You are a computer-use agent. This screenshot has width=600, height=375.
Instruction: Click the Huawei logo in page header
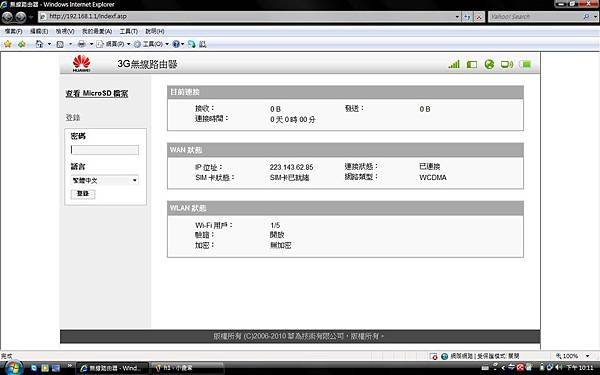coord(82,63)
